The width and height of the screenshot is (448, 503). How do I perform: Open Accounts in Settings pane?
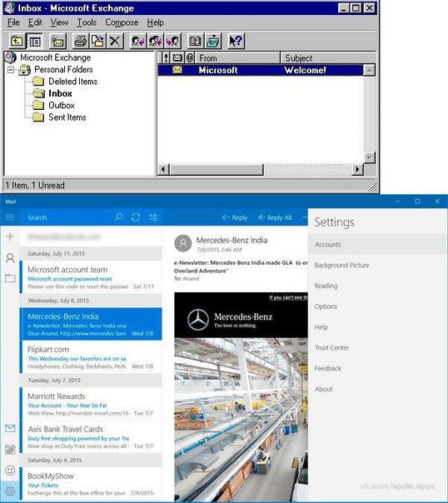click(x=378, y=245)
